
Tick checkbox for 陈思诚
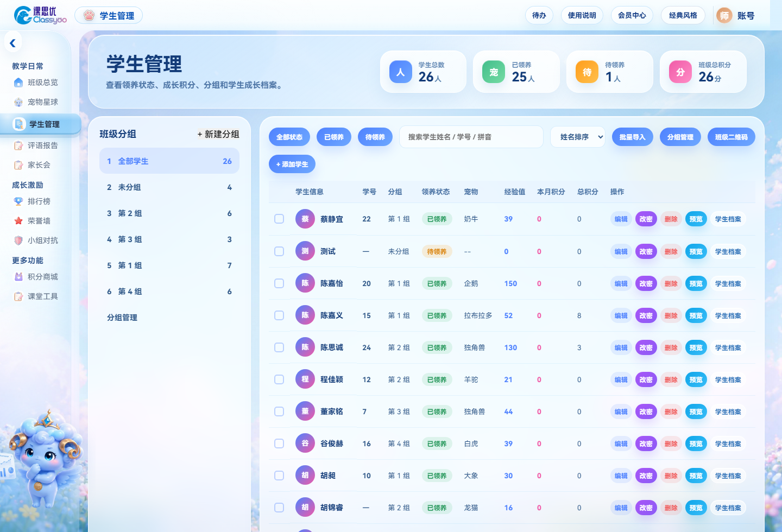coord(279,347)
